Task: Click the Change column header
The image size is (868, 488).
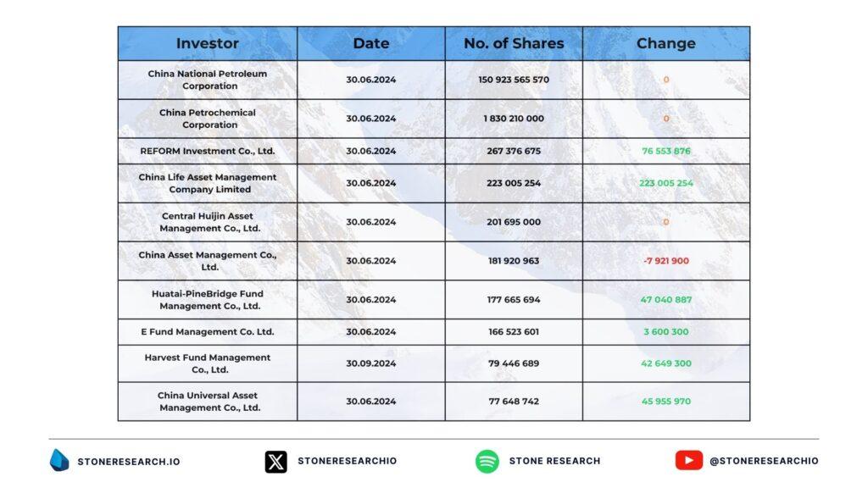Action: pyautogui.click(x=665, y=43)
